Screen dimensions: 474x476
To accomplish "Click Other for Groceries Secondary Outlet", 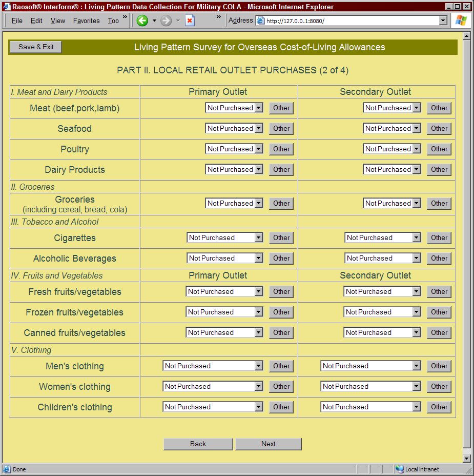I will click(x=439, y=204).
